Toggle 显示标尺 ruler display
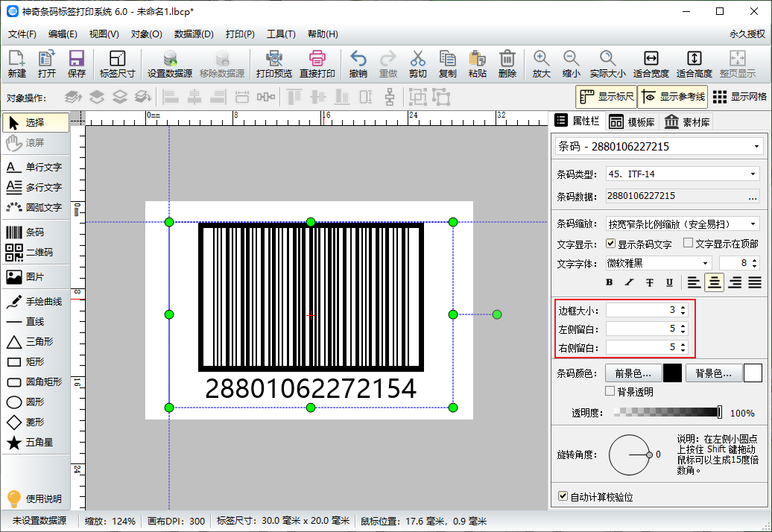772x532 pixels. (607, 97)
